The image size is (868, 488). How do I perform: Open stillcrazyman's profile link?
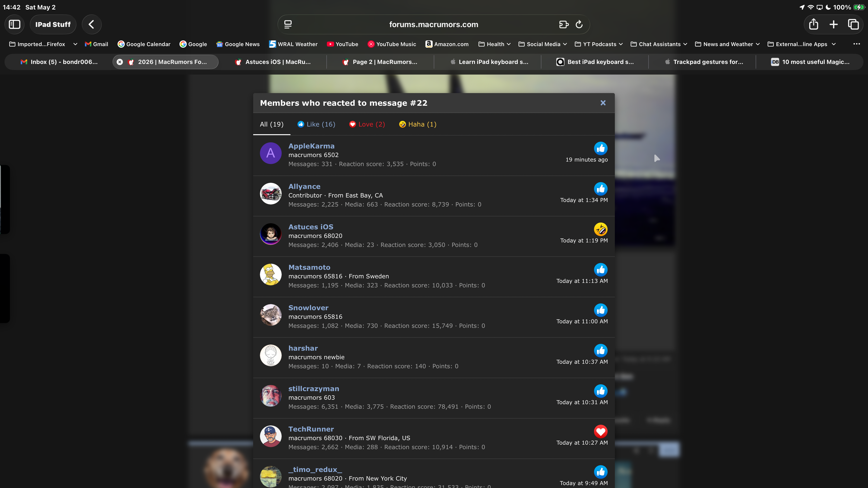click(314, 388)
